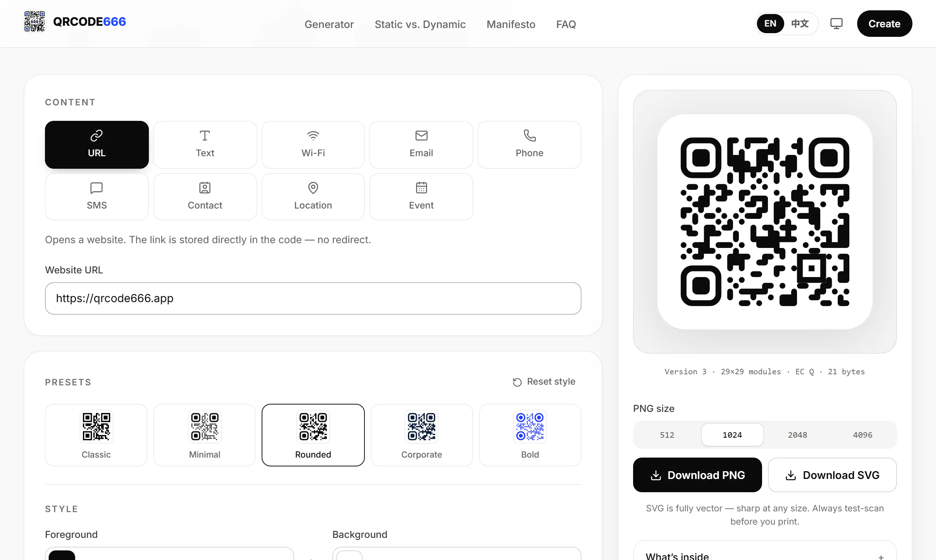Viewport: 936px width, 560px height.
Task: Click the Create button
Action: (884, 24)
